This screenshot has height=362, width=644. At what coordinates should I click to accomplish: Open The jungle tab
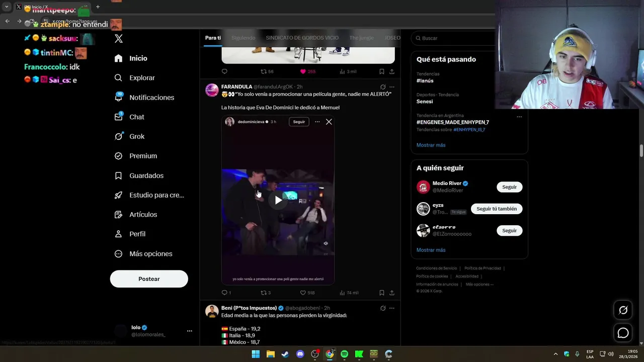tap(362, 38)
